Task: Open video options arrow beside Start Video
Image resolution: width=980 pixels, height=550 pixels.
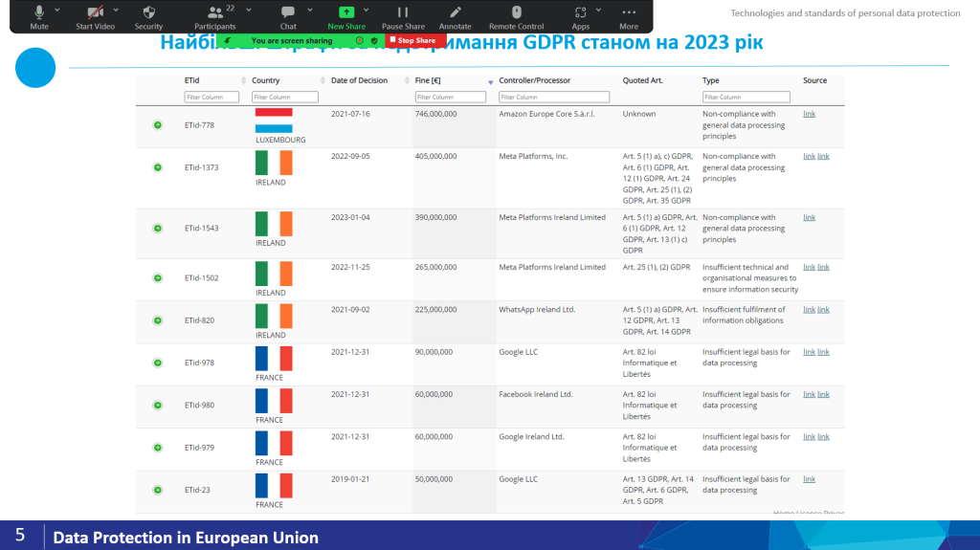Action: coord(116,10)
